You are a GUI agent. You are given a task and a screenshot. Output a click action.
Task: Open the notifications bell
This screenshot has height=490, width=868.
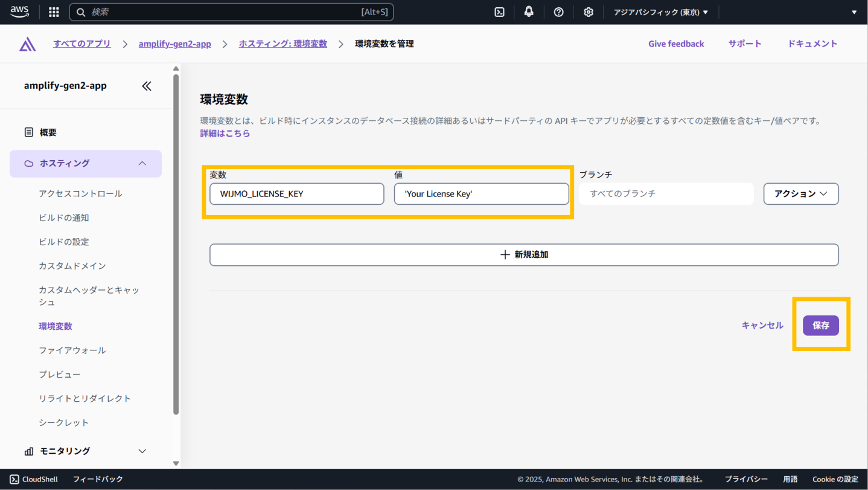pyautogui.click(x=529, y=12)
